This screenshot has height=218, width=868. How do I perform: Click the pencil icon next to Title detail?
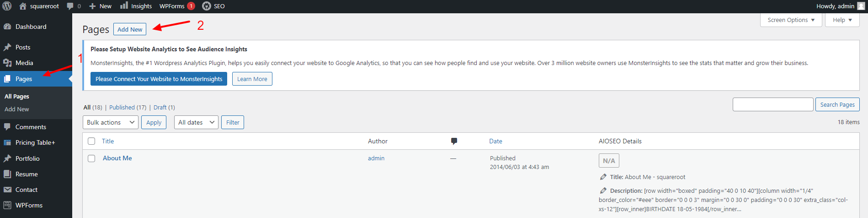coord(603,177)
